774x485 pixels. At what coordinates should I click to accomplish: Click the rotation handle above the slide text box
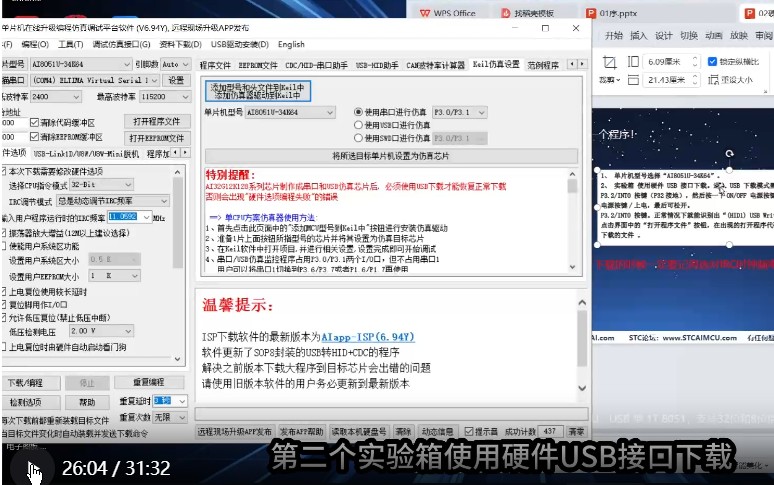point(729,154)
